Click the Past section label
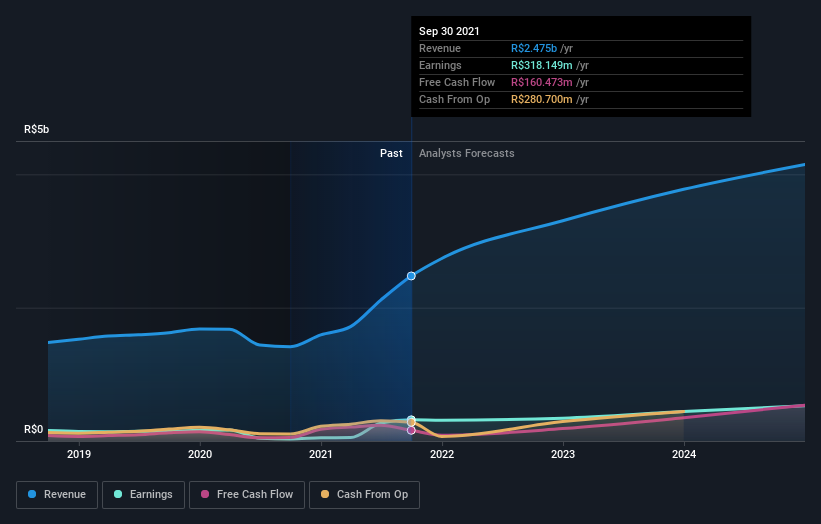The height and width of the screenshot is (524, 821). (391, 153)
